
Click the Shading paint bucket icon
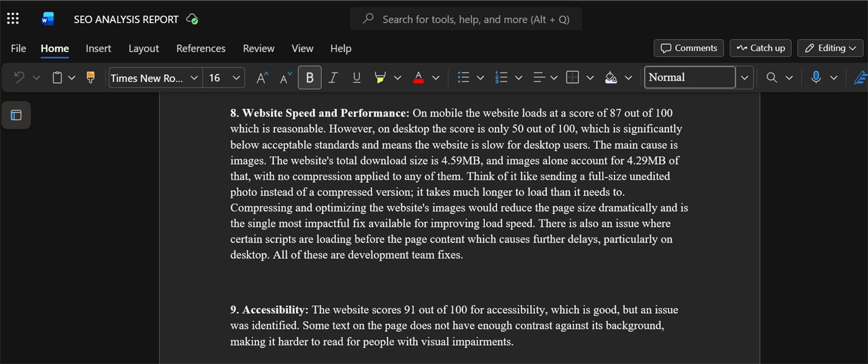pos(611,78)
